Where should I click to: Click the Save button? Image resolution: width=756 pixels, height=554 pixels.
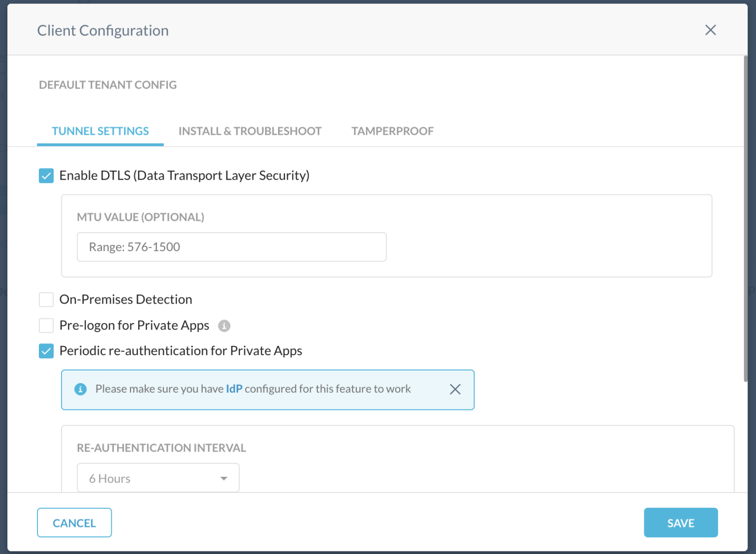click(681, 523)
